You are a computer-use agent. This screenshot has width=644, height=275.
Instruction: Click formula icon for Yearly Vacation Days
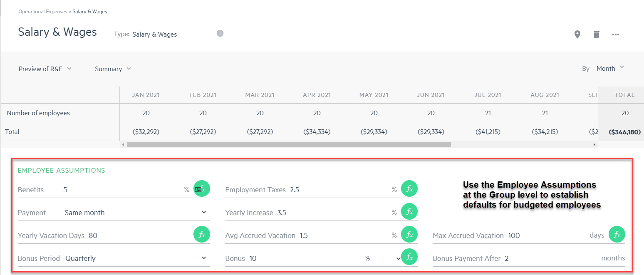(x=202, y=235)
